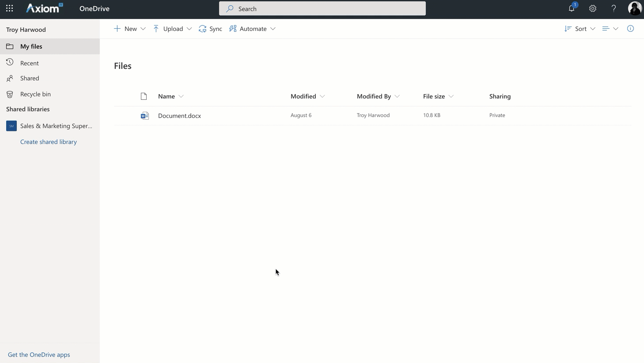Open the app launcher waffle icon
Image resolution: width=644 pixels, height=363 pixels.
click(x=9, y=8)
